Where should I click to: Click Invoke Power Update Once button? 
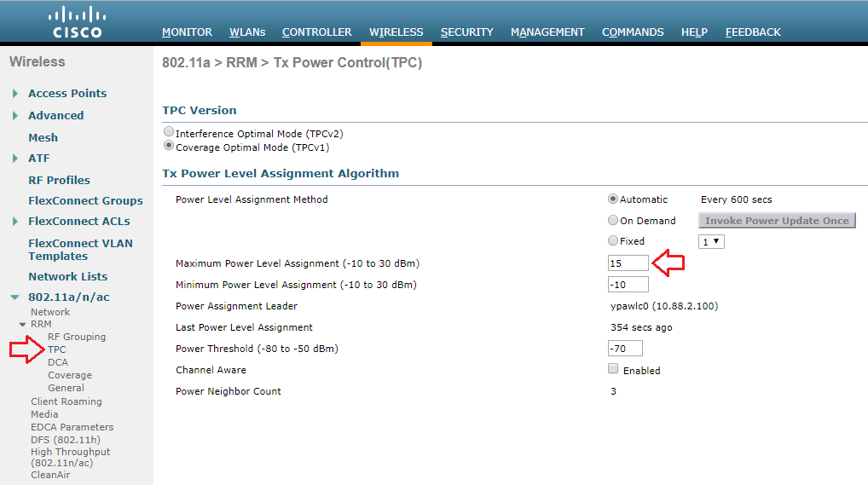(x=777, y=221)
